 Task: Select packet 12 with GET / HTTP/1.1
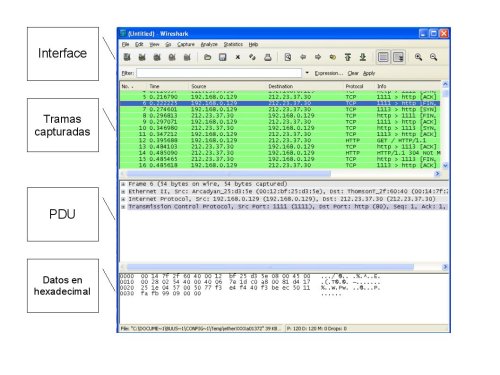280,140
